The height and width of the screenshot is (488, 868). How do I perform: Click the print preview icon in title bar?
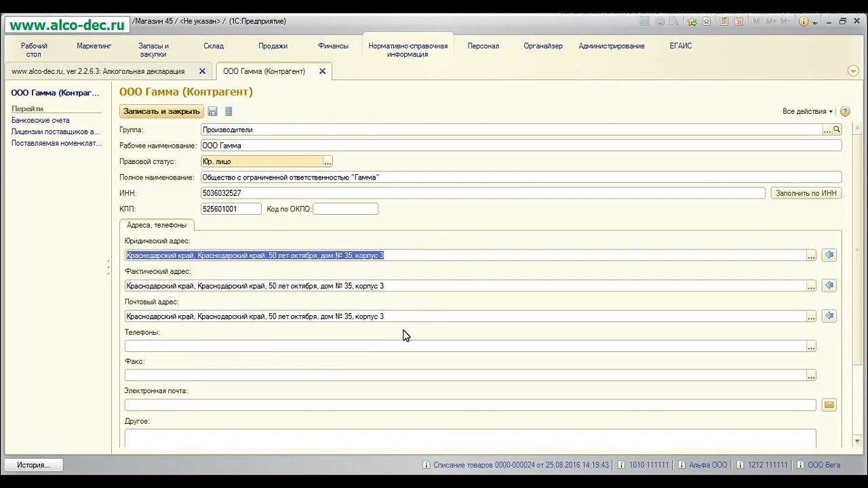pos(674,21)
